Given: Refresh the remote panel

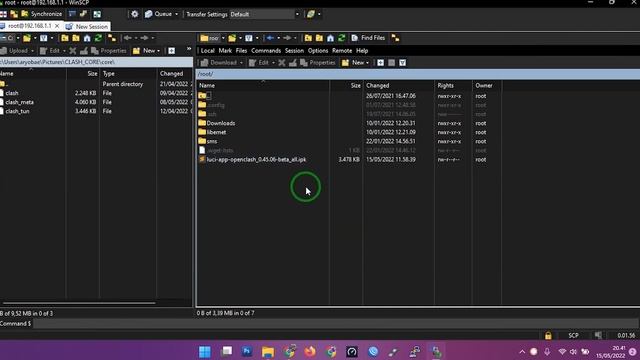Looking at the screenshot, I should coord(341,38).
